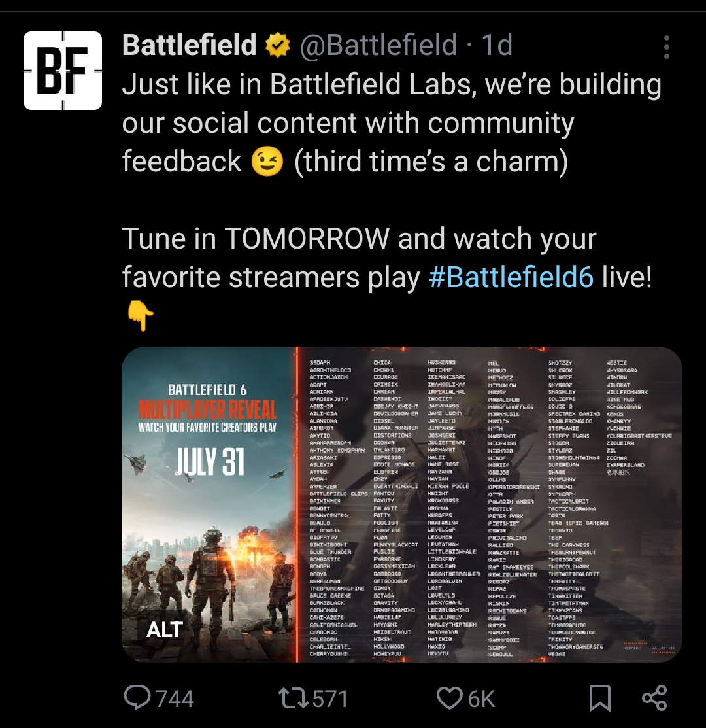Open the Battlefield display name

189,45
